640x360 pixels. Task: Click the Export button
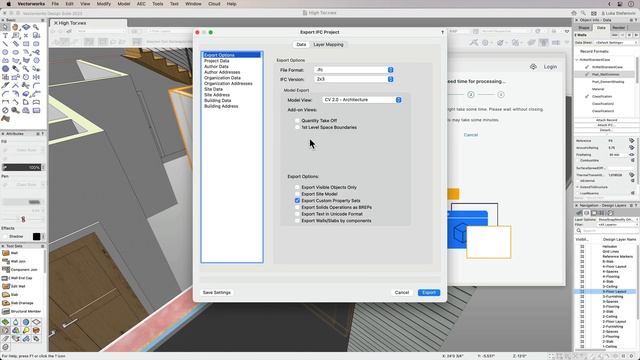point(429,293)
